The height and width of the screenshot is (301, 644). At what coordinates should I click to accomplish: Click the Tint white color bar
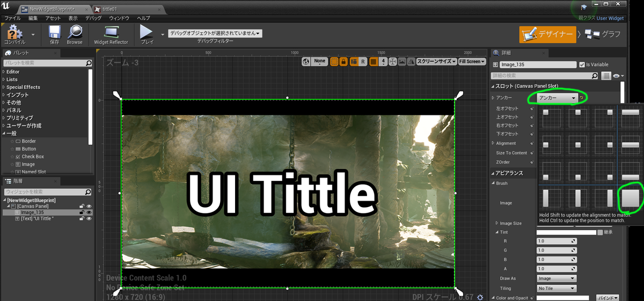click(566, 232)
